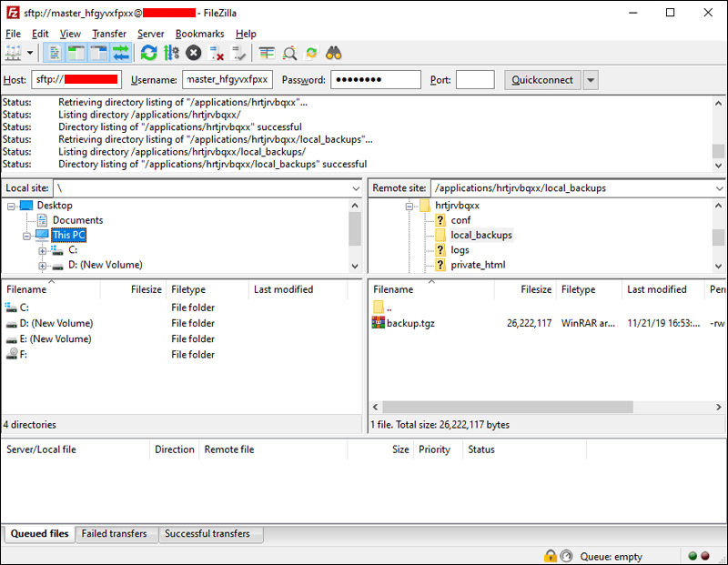The height and width of the screenshot is (565, 728).
Task: Click the green activity indicator light
Action: point(693,556)
